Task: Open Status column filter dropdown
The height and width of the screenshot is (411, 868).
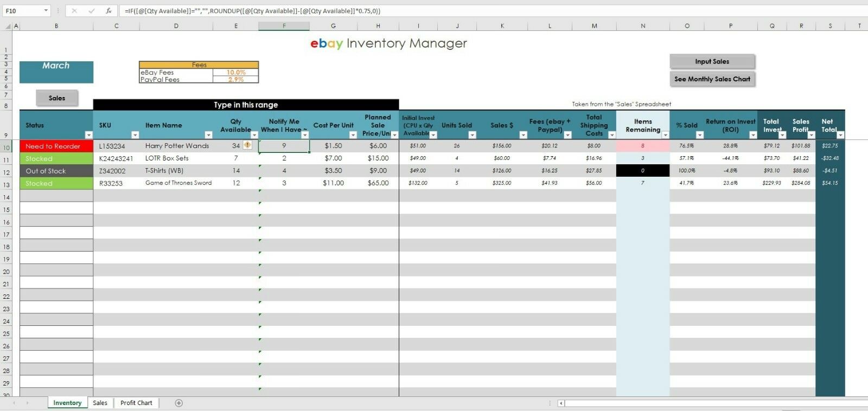Action: (x=88, y=135)
